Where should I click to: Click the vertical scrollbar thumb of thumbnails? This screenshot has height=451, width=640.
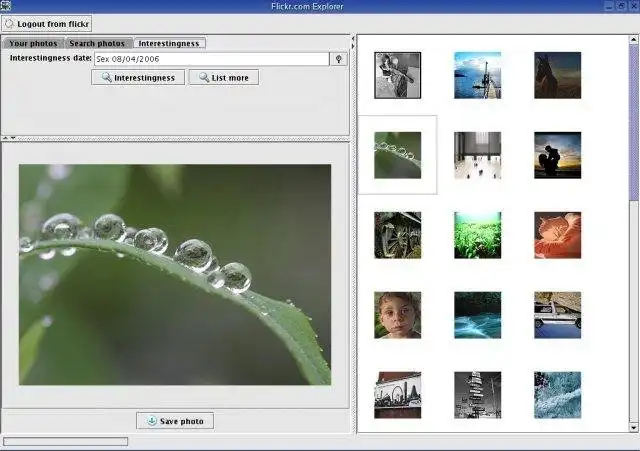coord(633,122)
